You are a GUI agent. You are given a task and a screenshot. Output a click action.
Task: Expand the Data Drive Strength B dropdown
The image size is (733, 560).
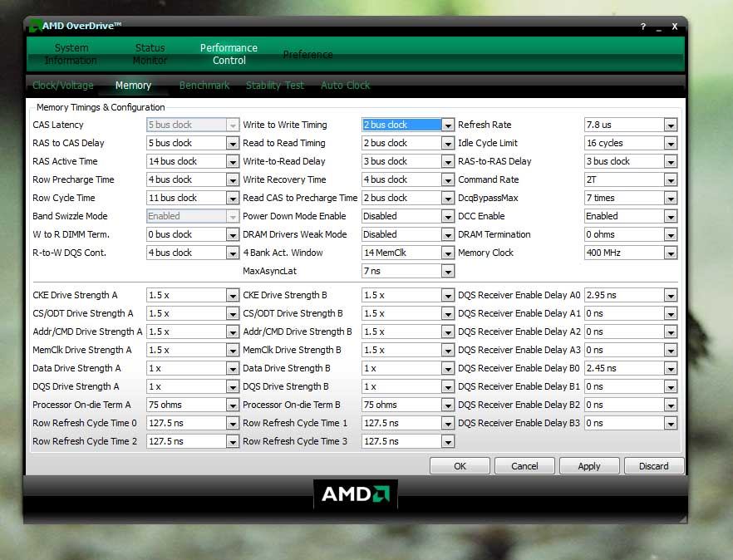click(x=448, y=368)
